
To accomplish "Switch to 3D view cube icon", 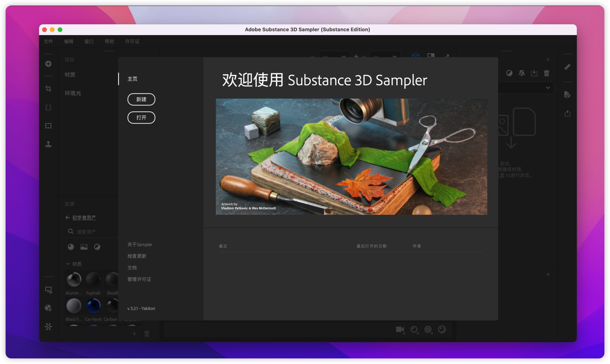I will (415, 55).
